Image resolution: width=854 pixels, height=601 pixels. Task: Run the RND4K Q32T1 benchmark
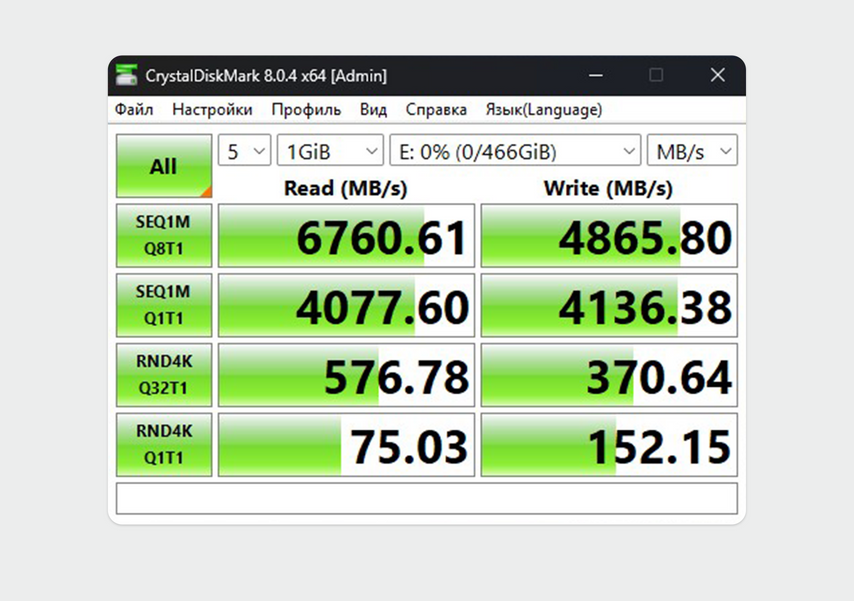pyautogui.click(x=164, y=375)
